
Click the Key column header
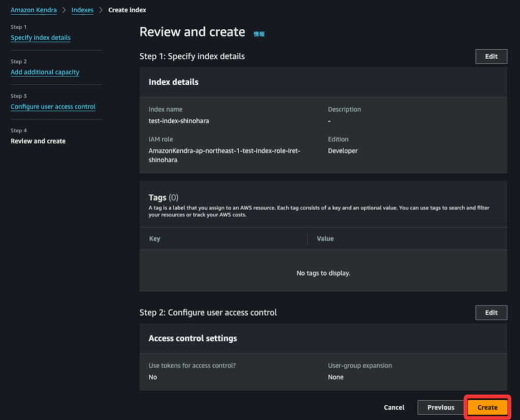[x=154, y=238]
